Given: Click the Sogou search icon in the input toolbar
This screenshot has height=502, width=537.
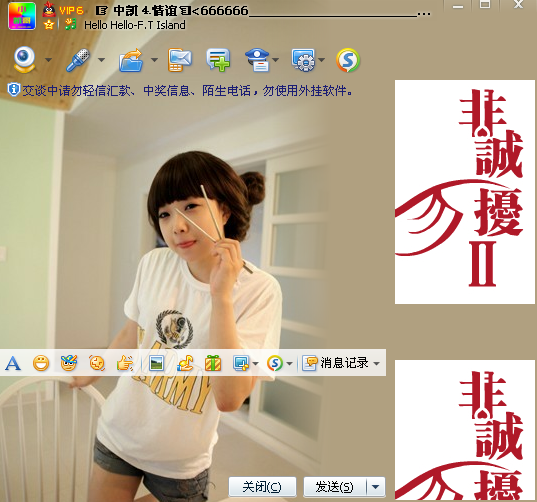Looking at the screenshot, I should pos(275,363).
